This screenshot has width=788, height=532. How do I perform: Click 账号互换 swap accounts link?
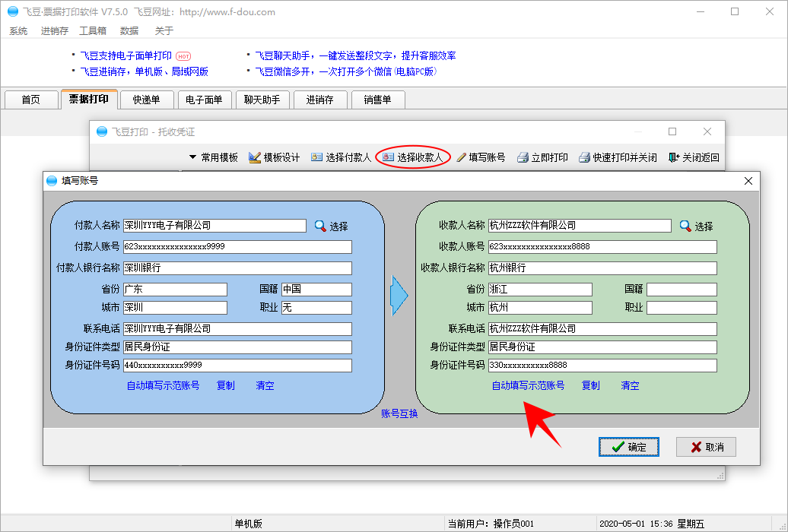[x=399, y=413]
